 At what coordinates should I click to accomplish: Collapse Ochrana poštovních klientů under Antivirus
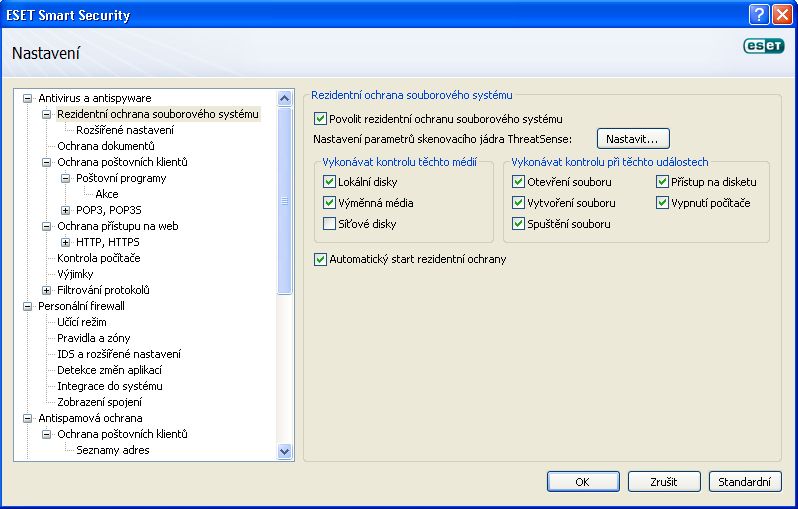pos(46,162)
